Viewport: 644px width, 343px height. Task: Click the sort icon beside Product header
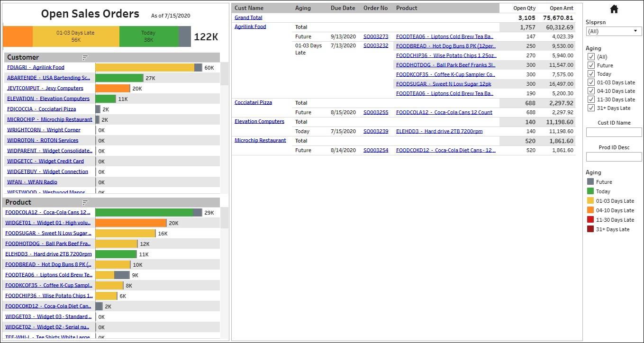click(85, 203)
